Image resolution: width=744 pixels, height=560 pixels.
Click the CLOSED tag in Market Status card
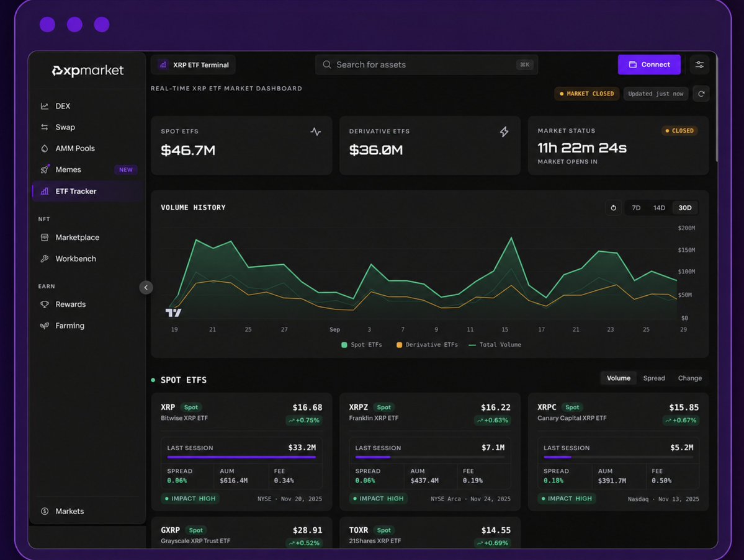[679, 131]
